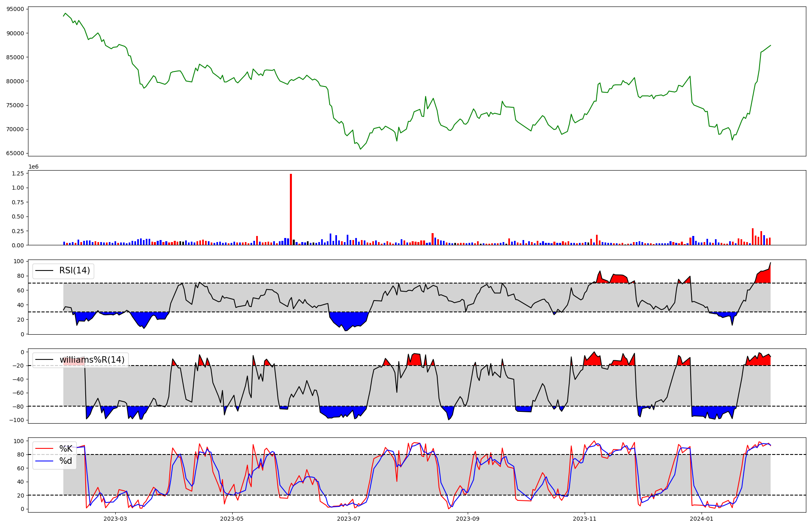Click the 2023-05 x-axis date label
This screenshot has width=812, height=528.
tap(232, 519)
